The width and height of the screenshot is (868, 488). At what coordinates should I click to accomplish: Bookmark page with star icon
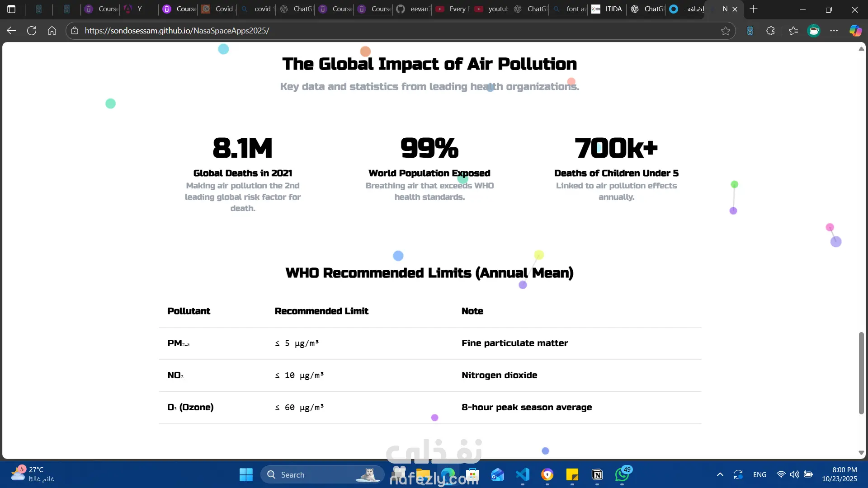726,31
